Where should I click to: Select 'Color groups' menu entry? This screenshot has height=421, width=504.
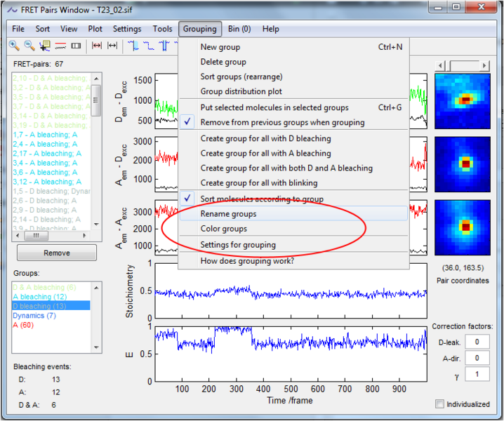(223, 229)
